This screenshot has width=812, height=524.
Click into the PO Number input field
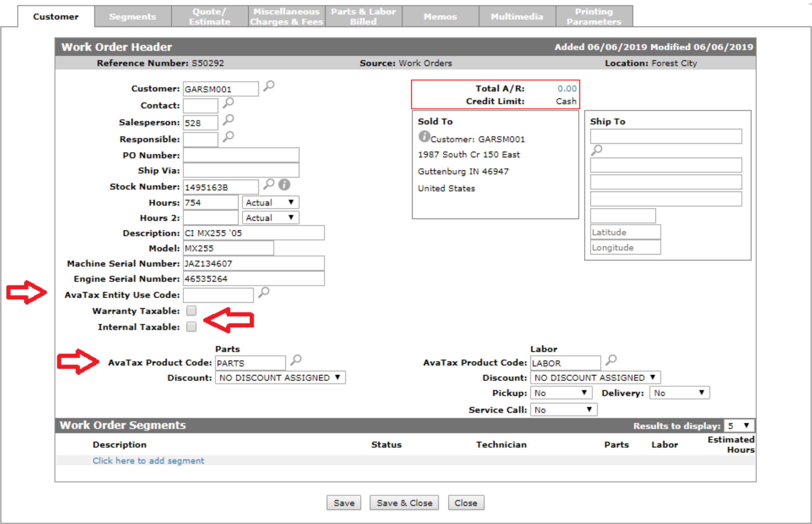241,155
